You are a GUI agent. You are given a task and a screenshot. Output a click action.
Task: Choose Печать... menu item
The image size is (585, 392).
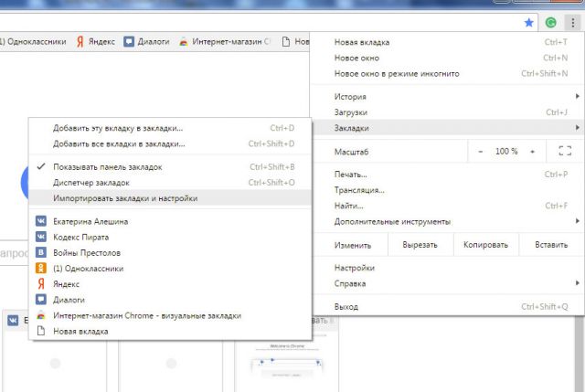[x=447, y=175]
